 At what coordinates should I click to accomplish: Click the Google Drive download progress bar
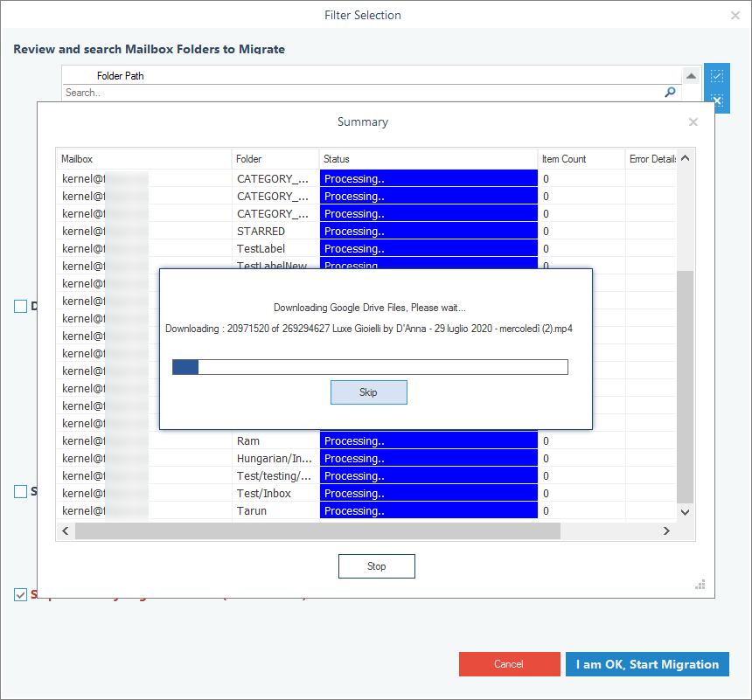click(x=370, y=367)
